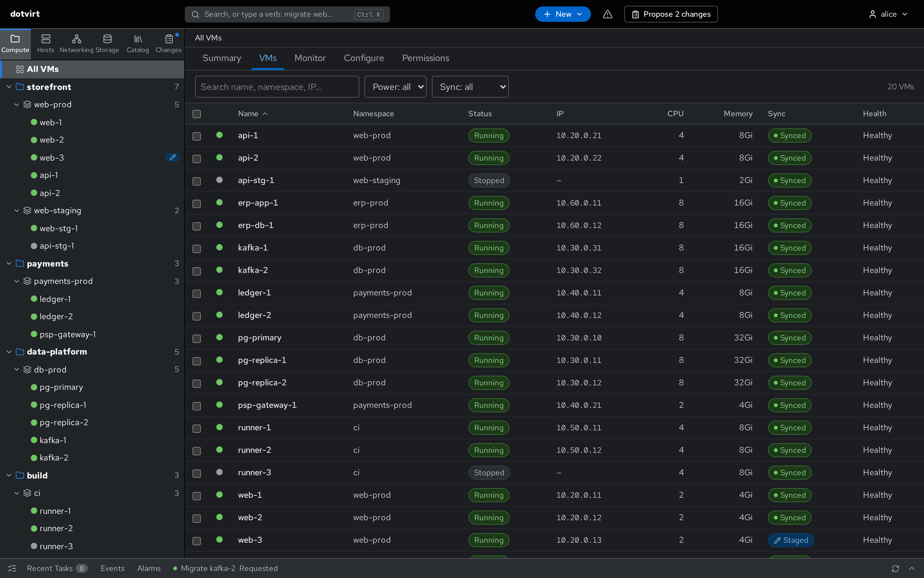Check the web-3 row checkbox
The image size is (924, 578).
(x=197, y=541)
